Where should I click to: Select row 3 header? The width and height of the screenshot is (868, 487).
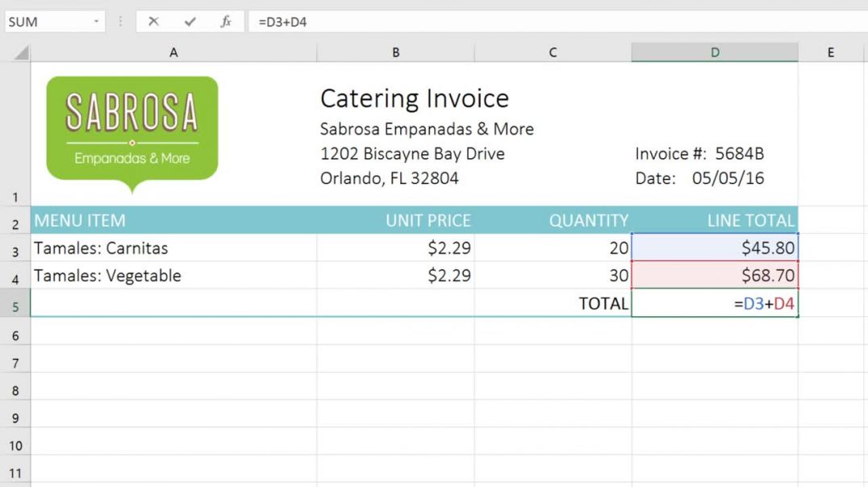(15, 248)
